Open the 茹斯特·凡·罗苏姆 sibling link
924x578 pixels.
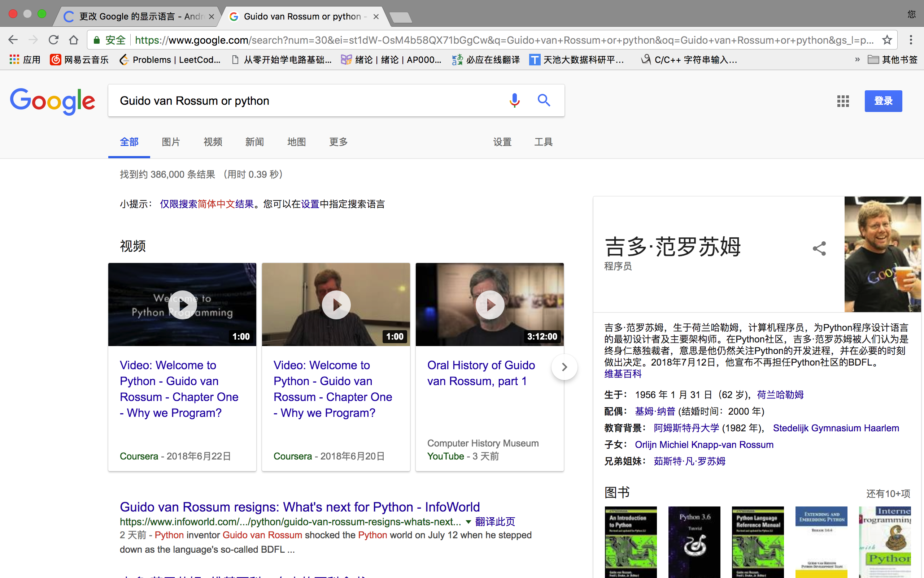tap(689, 461)
